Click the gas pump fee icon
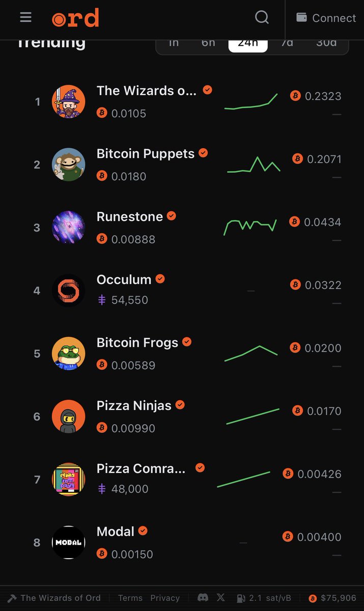 (x=241, y=598)
